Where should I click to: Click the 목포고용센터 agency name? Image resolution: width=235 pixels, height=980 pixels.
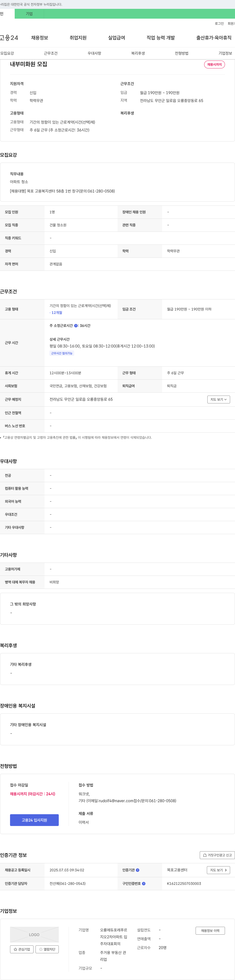click(177, 870)
